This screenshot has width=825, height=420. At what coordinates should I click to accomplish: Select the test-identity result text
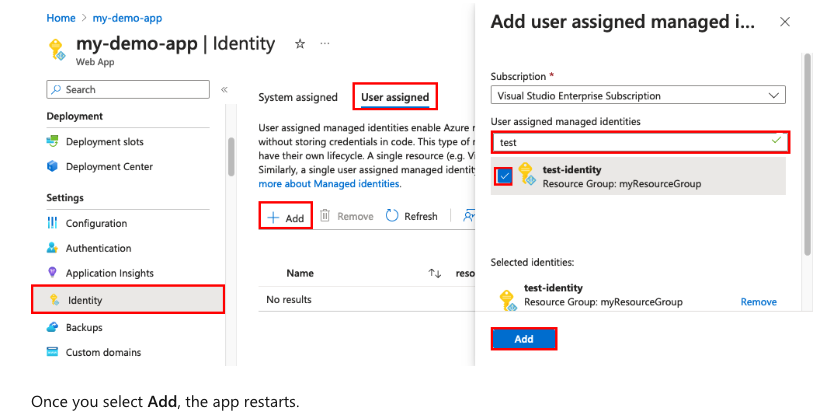(x=621, y=176)
